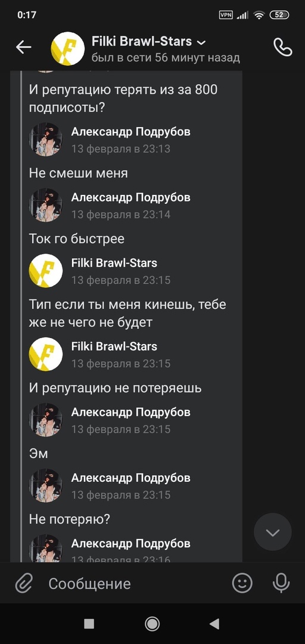This screenshot has height=644, width=305.
Task: Tap the Filki Brawl-Stars header avatar
Action: (67, 48)
